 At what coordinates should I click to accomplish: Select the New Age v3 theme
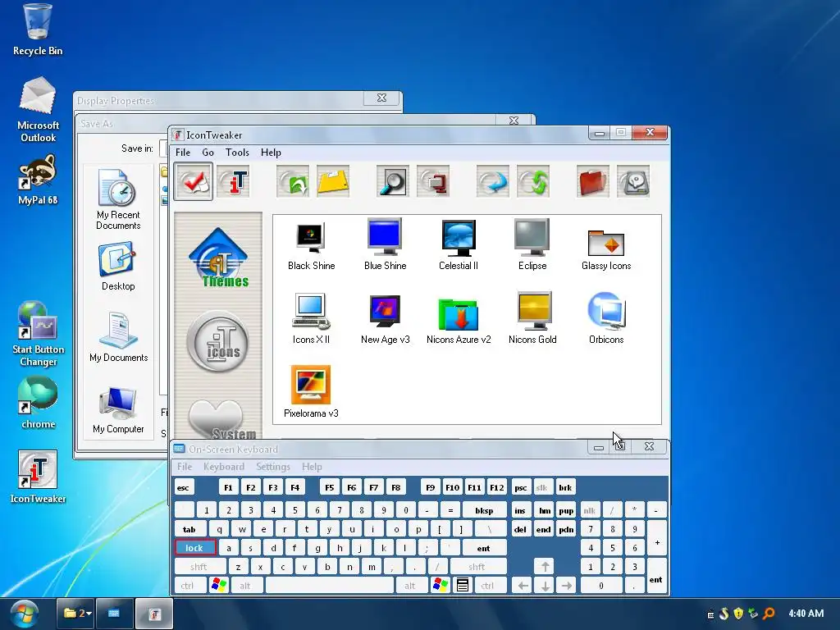[x=386, y=319]
